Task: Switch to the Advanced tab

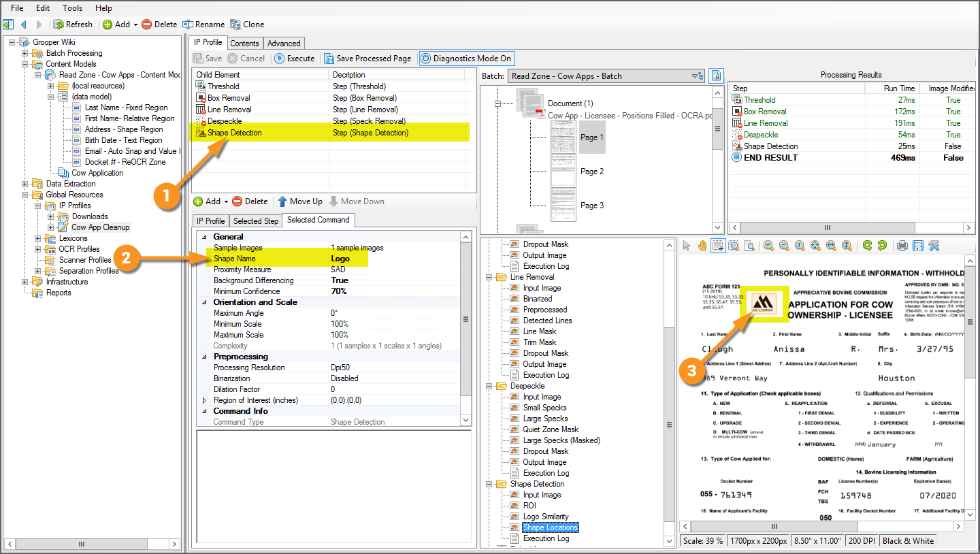Action: (284, 44)
